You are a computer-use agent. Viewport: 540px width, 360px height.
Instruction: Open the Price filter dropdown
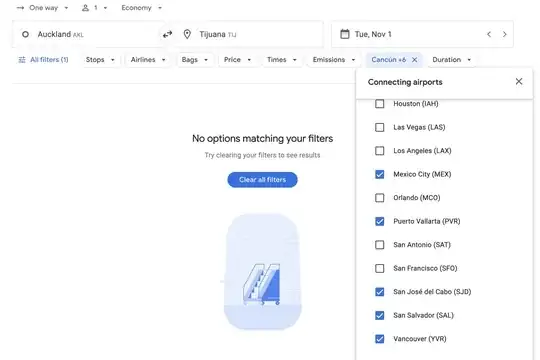coord(237,60)
